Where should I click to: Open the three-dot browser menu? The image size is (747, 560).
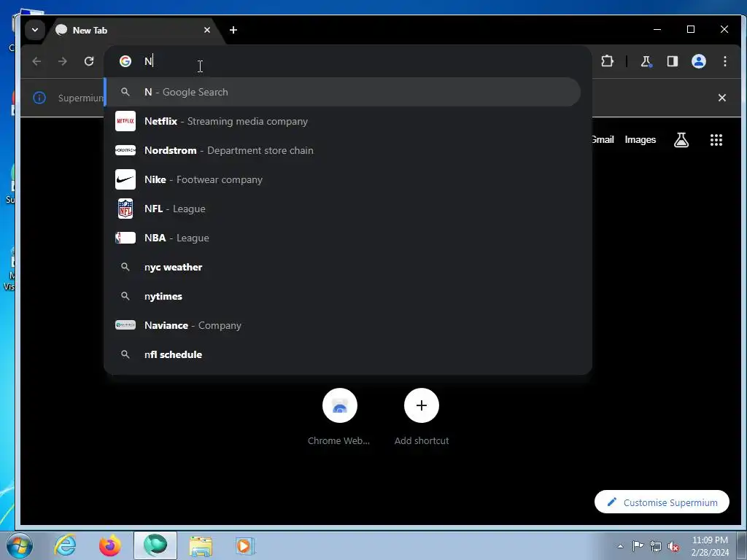point(724,61)
